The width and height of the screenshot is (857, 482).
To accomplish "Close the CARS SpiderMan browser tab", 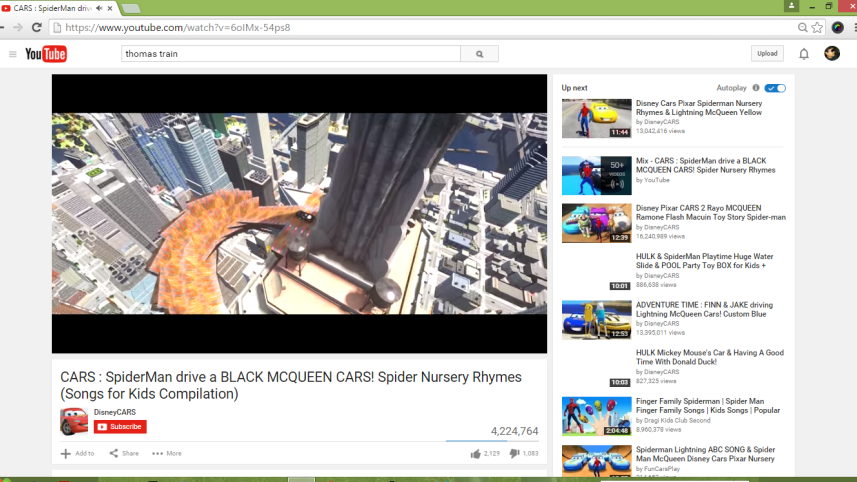I will click(110, 8).
